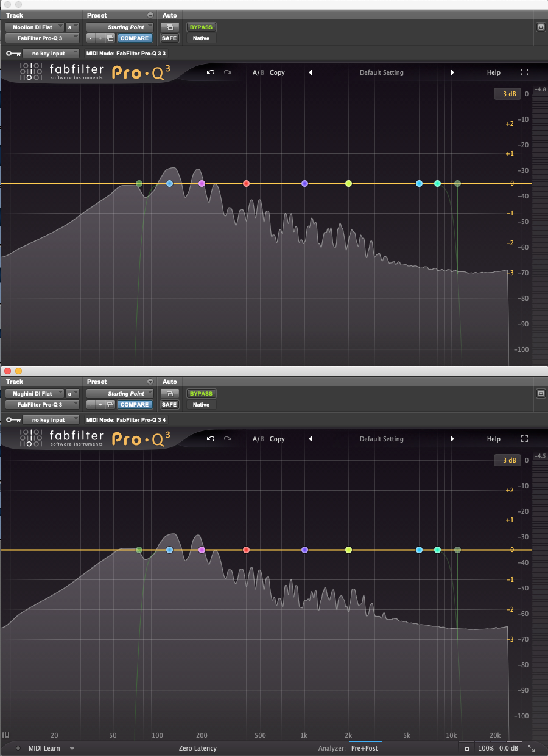Open Preset menu arrow in Moollon window
The height and width of the screenshot is (756, 548).
(150, 15)
